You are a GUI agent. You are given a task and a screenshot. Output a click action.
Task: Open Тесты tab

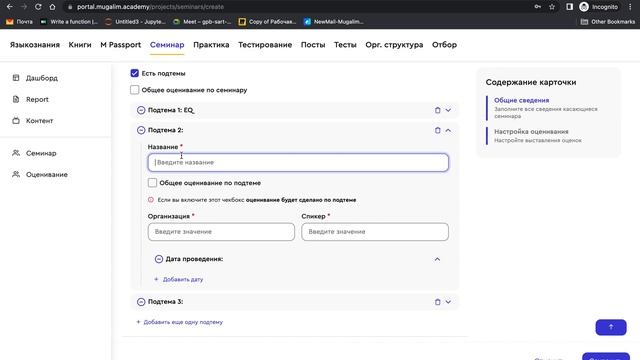[x=345, y=45]
